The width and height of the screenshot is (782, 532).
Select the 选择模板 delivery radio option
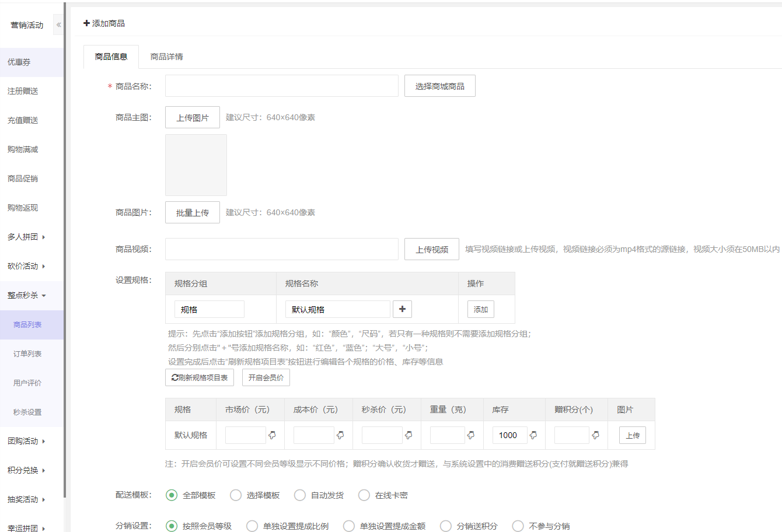(x=236, y=495)
